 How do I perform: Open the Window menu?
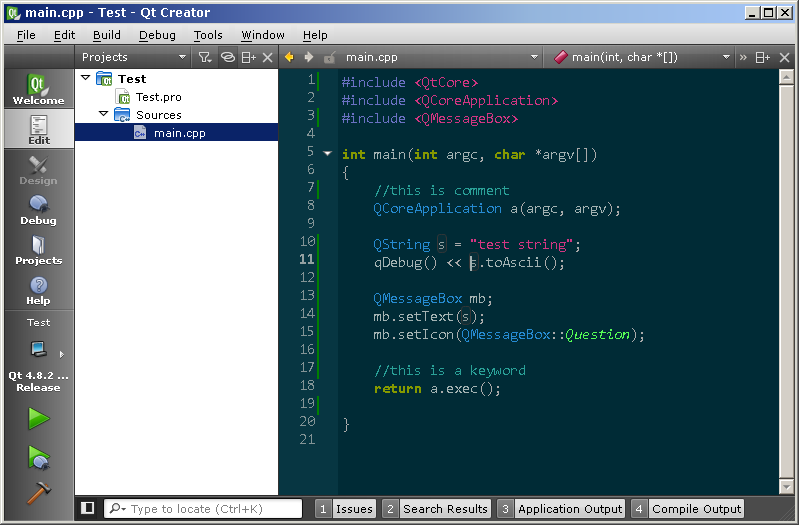coord(262,35)
